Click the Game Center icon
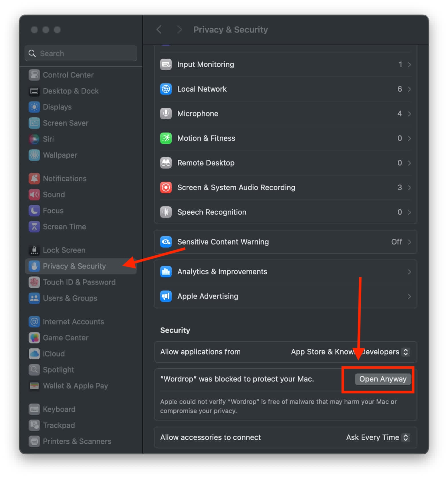 34,338
